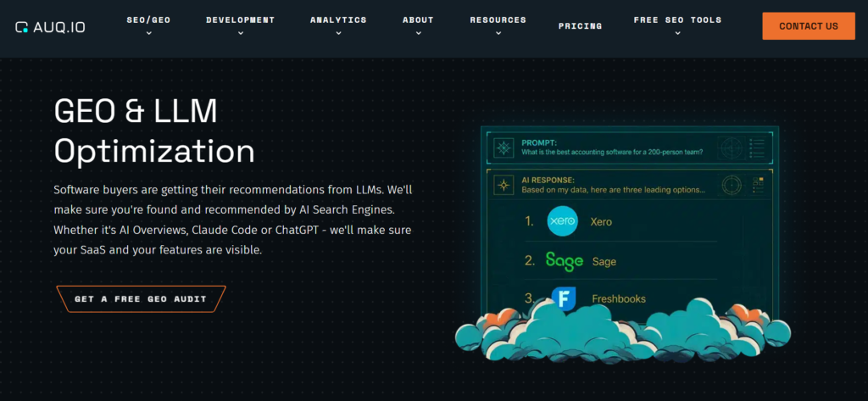Click Get a Free GEO Audit button
The image size is (868, 401).
142,299
